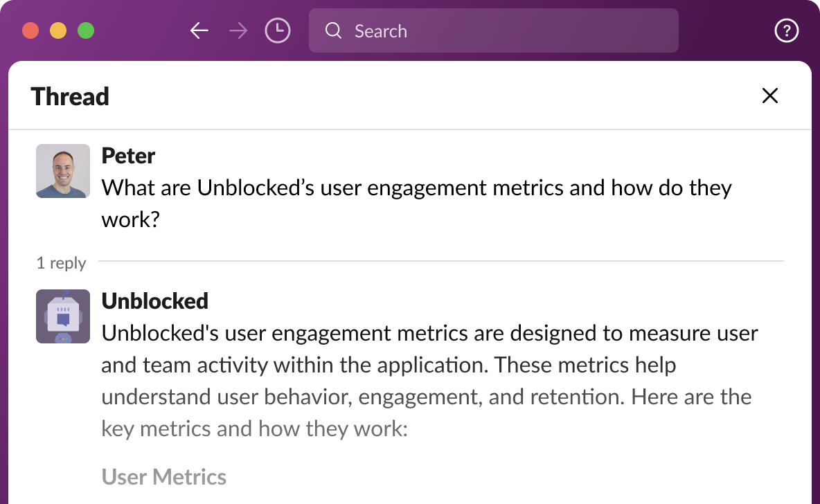Click the Unblocked bot avatar
The width and height of the screenshot is (820, 504).
[x=63, y=316]
